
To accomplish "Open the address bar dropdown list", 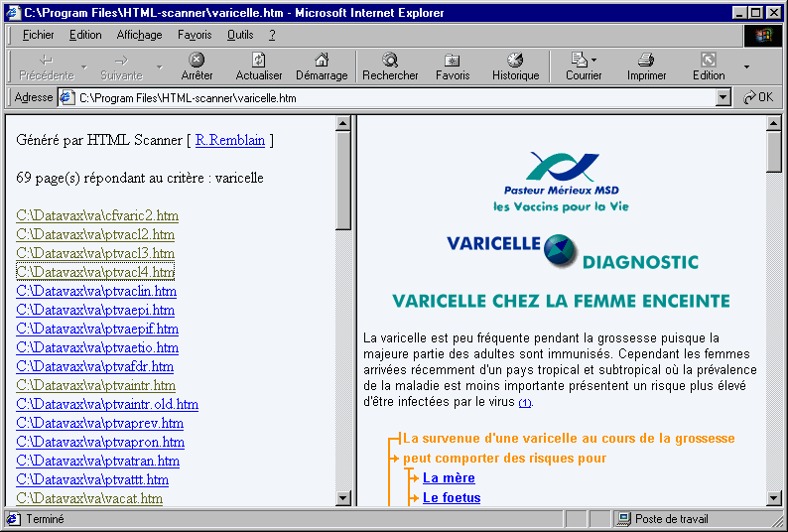I will click(722, 97).
